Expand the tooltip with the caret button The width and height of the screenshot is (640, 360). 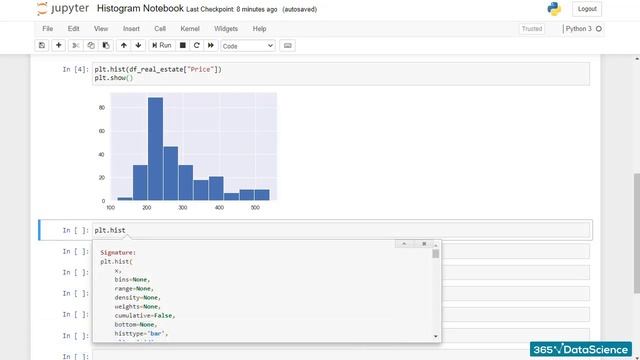404,244
